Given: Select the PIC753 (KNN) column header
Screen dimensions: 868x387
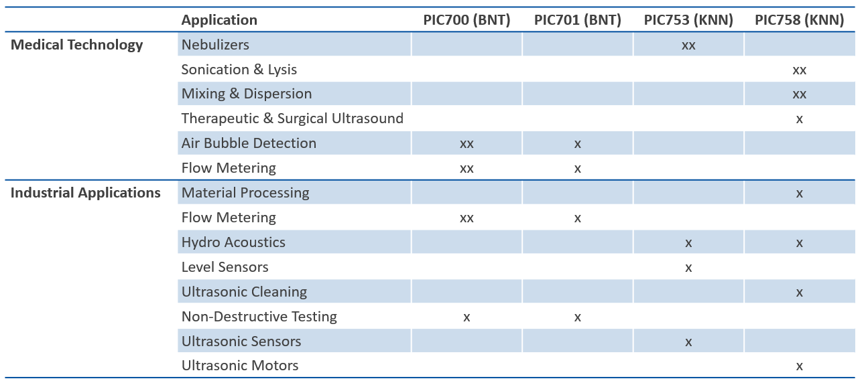Looking at the screenshot, I should point(688,20).
